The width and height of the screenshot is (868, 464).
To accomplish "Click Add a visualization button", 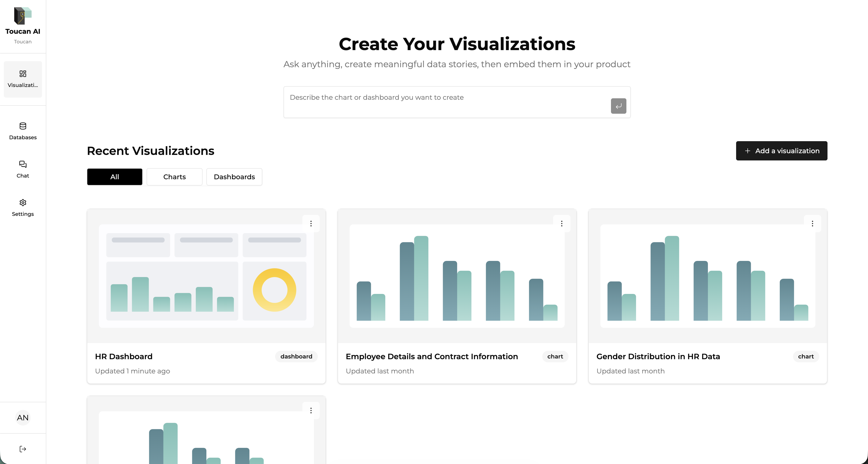I will 781,151.
